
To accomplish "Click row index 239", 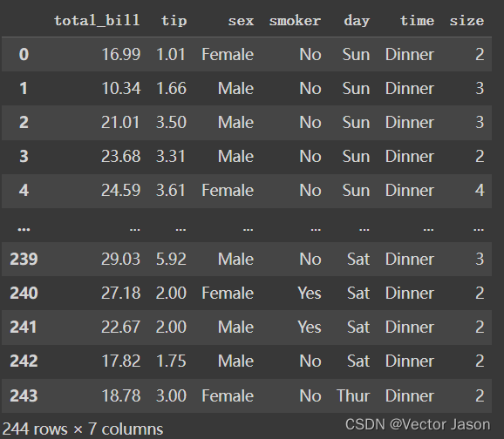I will [x=24, y=259].
